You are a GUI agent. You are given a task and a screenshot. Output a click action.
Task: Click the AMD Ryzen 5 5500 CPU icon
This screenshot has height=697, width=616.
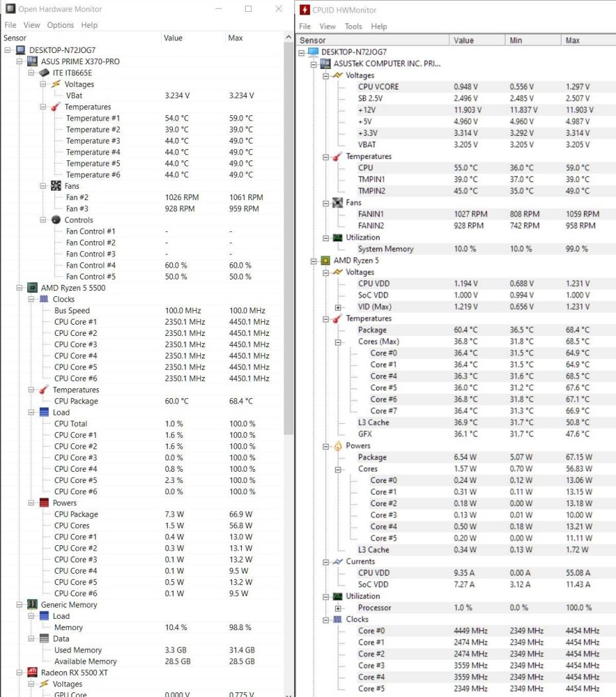[x=32, y=288]
